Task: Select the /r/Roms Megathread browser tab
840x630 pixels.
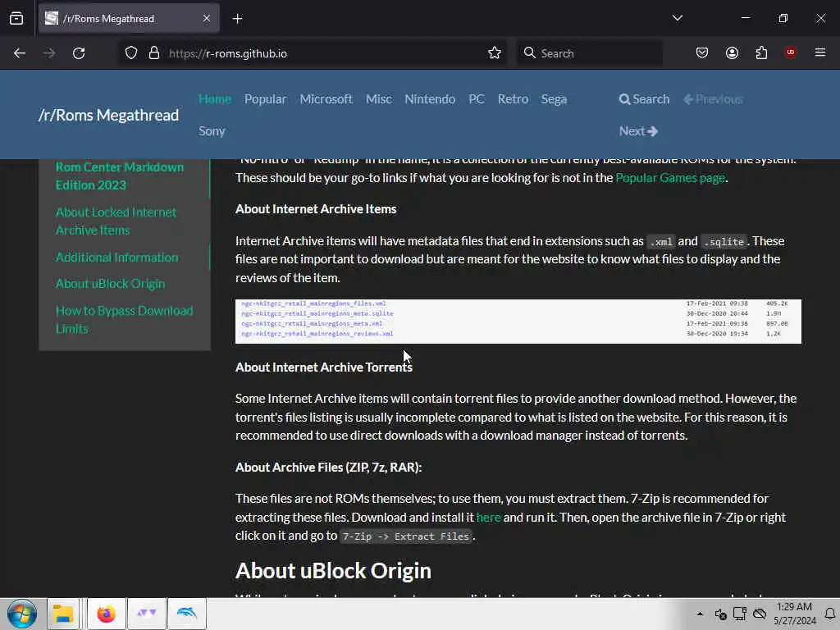Action: coord(129,19)
